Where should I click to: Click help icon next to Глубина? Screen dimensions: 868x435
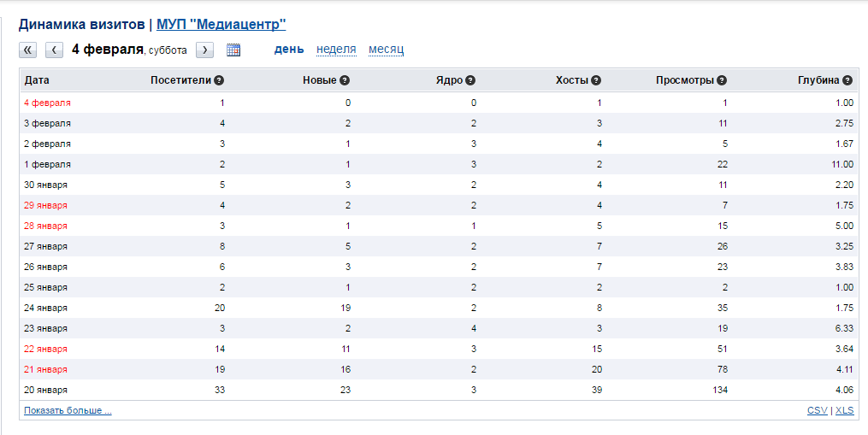(x=847, y=80)
